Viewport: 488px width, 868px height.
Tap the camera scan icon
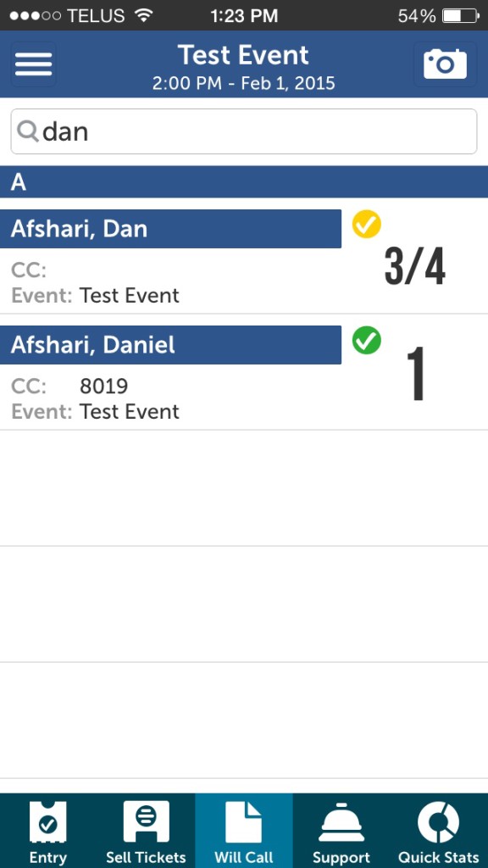[445, 64]
